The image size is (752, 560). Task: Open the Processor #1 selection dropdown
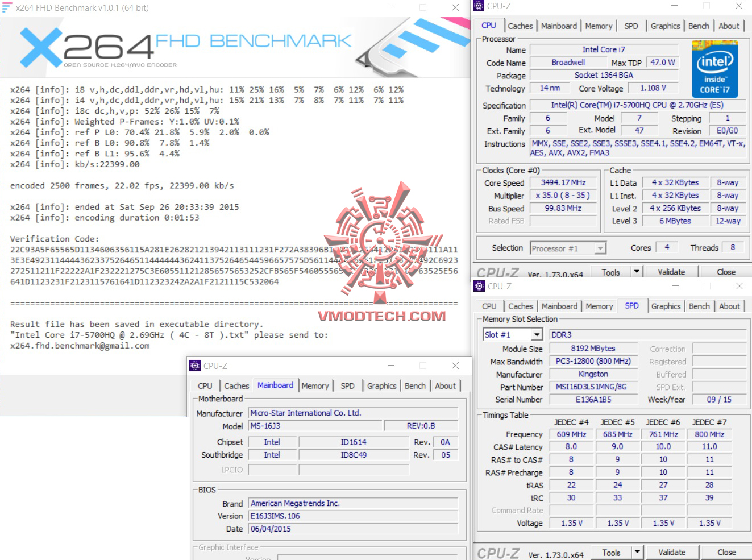600,248
